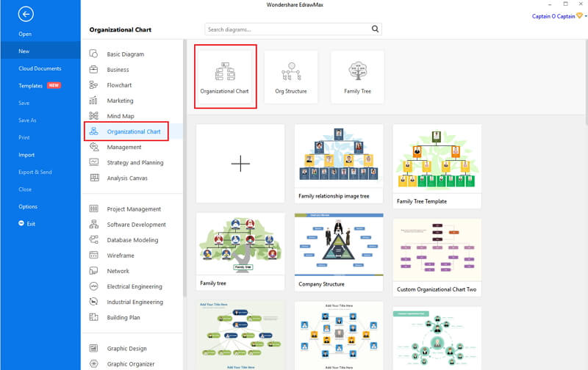Click the Database Modeling icon

click(x=93, y=239)
